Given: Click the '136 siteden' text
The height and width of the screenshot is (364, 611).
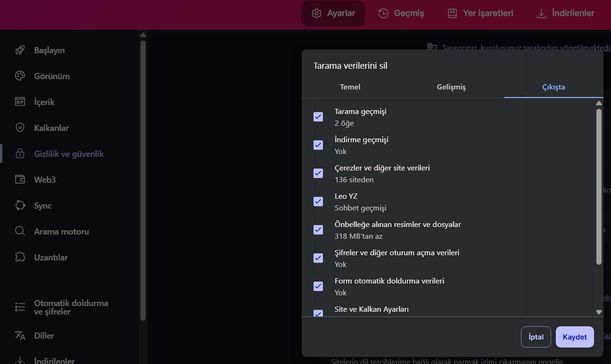Looking at the screenshot, I should [354, 179].
